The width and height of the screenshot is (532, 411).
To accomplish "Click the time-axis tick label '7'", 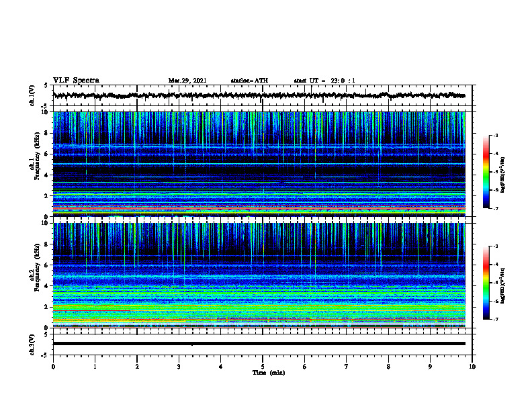I will coord(347,367).
